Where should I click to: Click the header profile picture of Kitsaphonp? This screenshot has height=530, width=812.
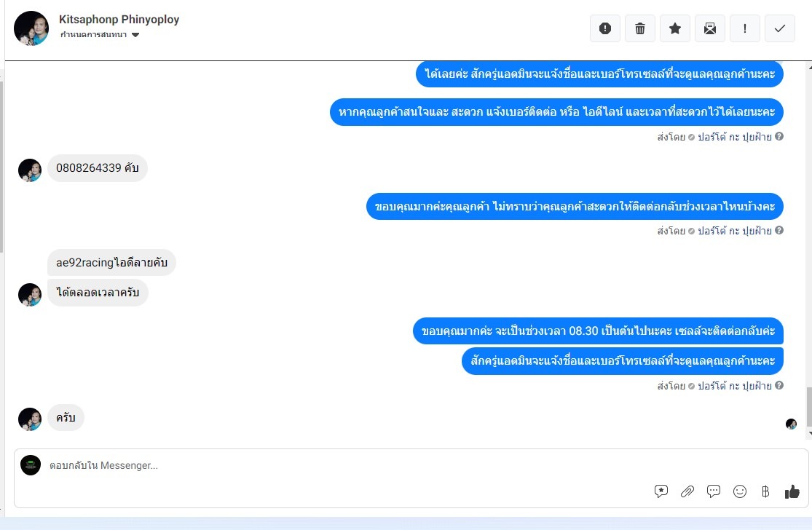[31, 28]
